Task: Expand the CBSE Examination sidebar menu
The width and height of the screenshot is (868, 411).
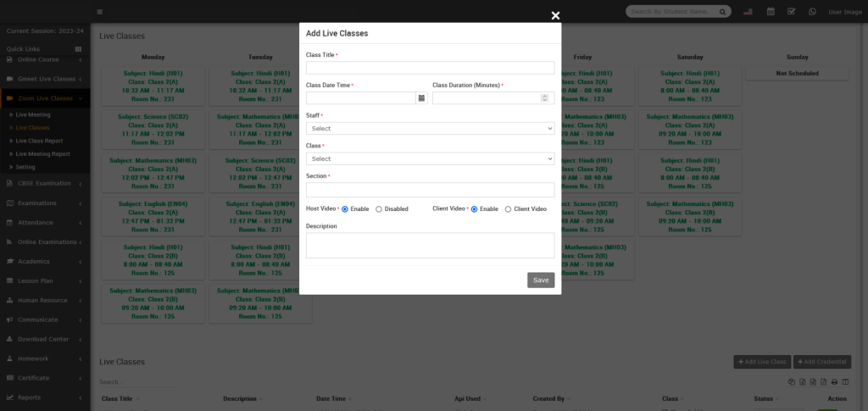Action: (44, 183)
